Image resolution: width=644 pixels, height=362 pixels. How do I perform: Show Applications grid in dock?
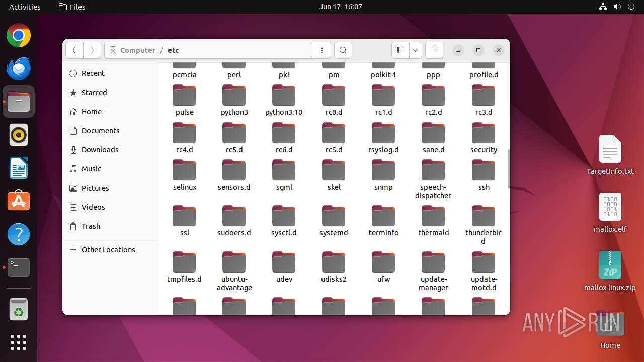click(x=19, y=342)
